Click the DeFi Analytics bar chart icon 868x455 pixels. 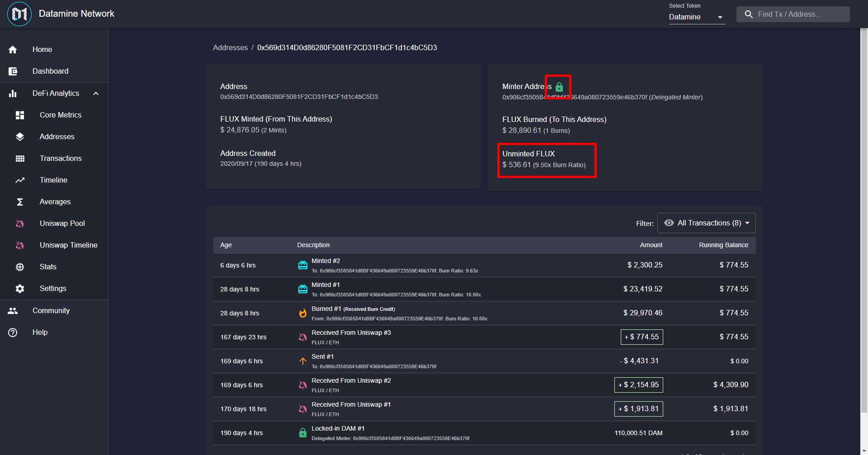pos(13,94)
